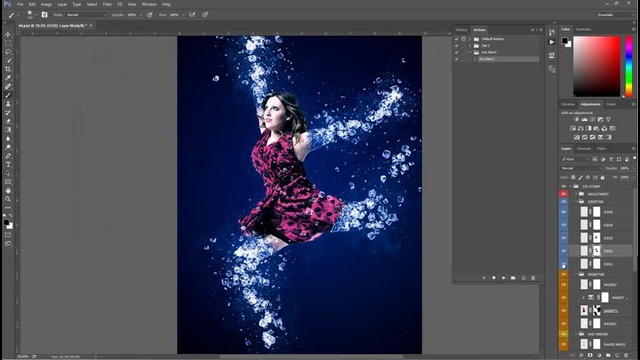Click record button in Actions panel
Screen dimensions: 640x360
coord(493,278)
